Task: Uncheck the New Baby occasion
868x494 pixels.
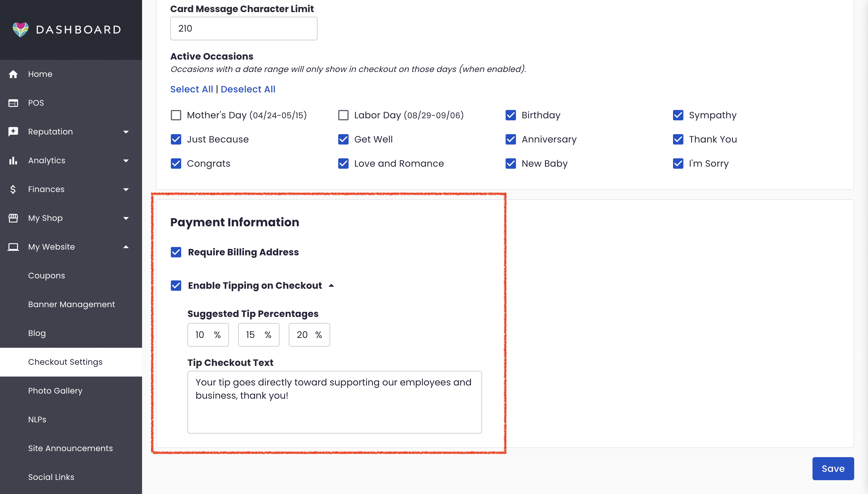Action: click(x=511, y=164)
